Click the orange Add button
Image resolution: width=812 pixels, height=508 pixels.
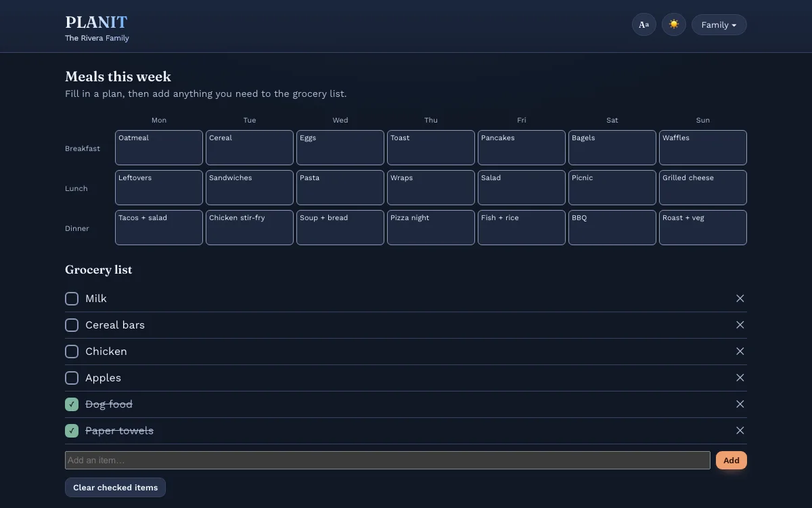[731, 461]
